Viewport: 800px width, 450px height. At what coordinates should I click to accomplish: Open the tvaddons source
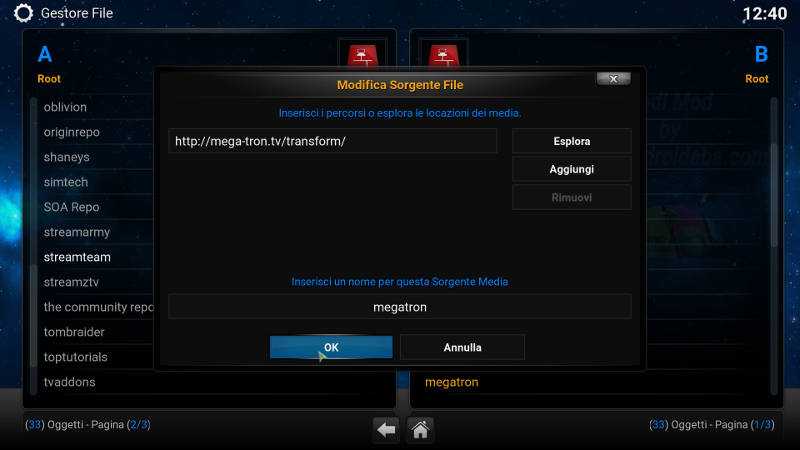(70, 382)
